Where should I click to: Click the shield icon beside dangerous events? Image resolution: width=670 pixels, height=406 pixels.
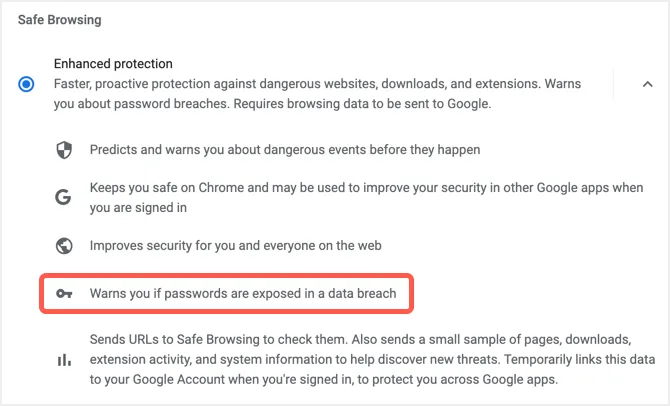(64, 150)
